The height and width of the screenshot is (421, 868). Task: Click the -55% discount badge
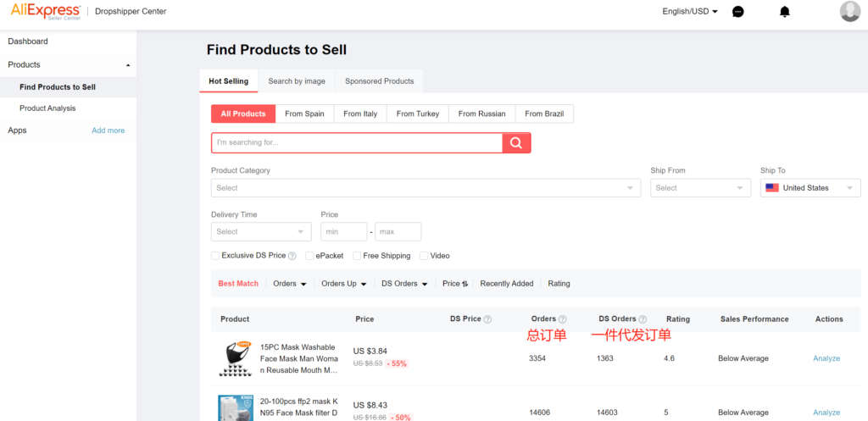[x=397, y=363]
